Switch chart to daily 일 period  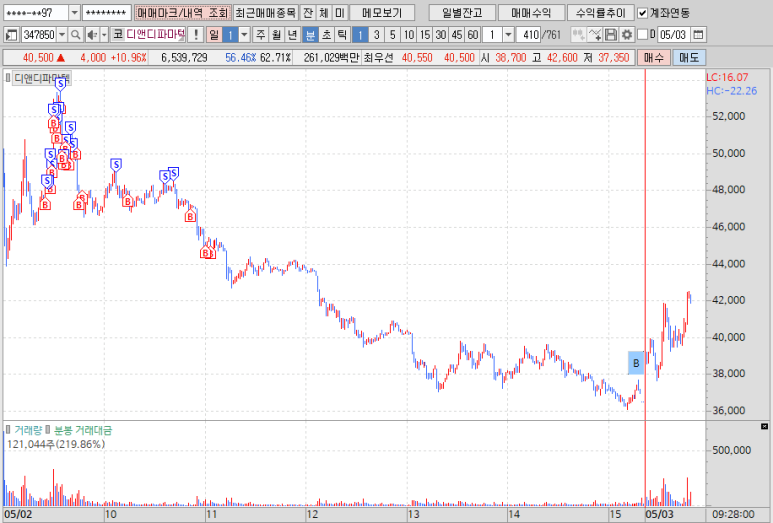pos(214,35)
